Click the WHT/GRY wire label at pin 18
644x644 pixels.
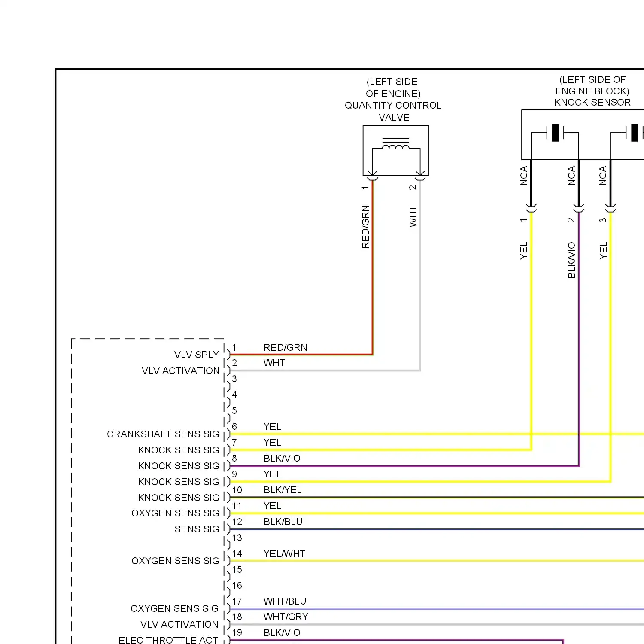click(x=286, y=617)
